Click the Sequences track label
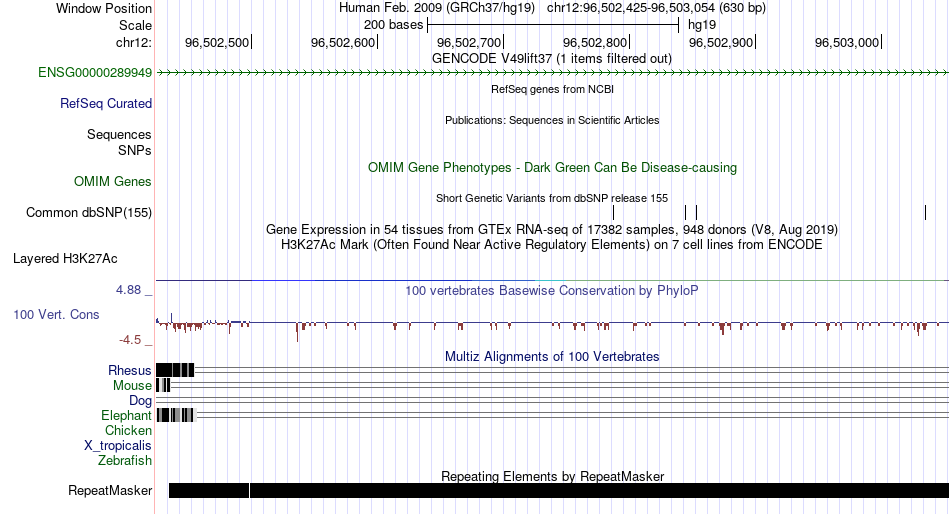The width and height of the screenshot is (950, 514). [x=119, y=135]
